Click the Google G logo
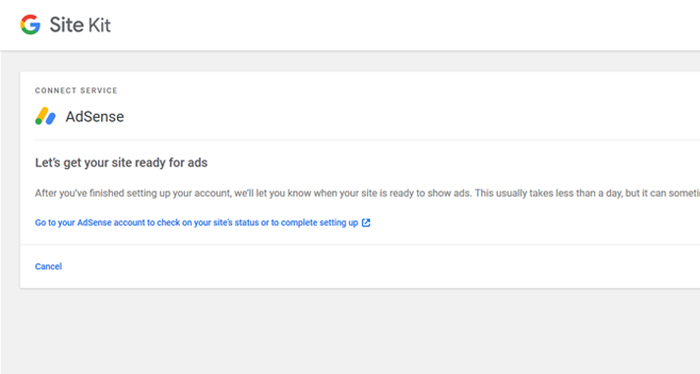The image size is (700, 374). (30, 25)
